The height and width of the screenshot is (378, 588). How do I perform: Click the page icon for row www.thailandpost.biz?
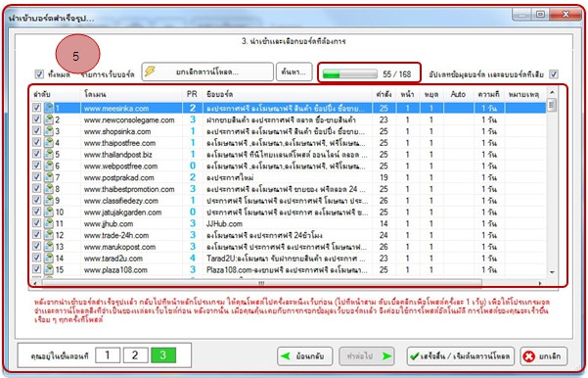click(49, 155)
